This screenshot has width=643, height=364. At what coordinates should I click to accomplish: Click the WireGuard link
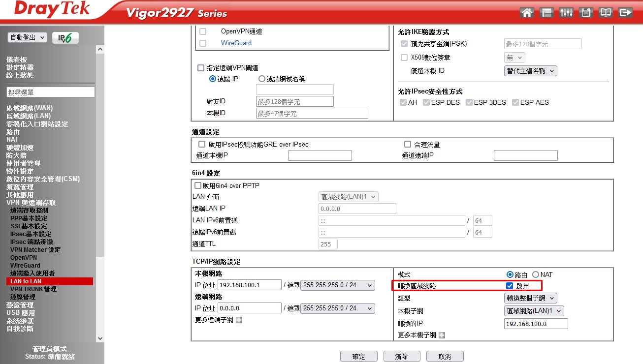coord(236,43)
